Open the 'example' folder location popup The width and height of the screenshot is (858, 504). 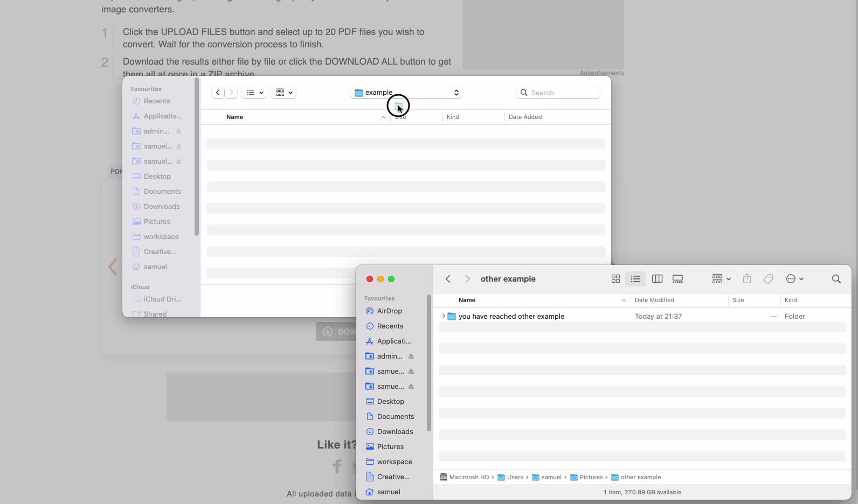point(406,93)
